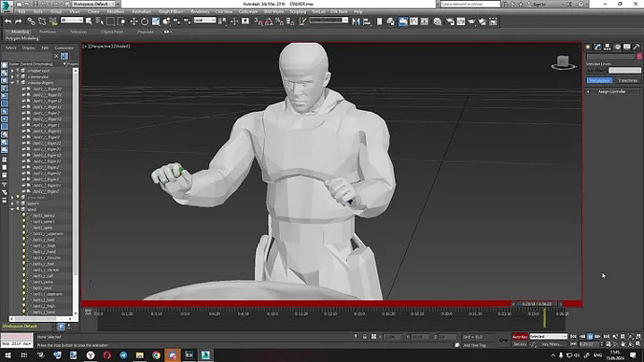Switch to Hierarchy command panel tab
The height and width of the screenshot is (362, 644).
pos(608,48)
